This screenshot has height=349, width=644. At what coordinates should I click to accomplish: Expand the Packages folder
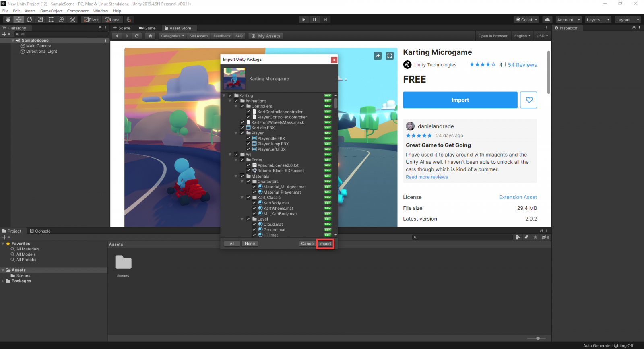(x=3, y=281)
